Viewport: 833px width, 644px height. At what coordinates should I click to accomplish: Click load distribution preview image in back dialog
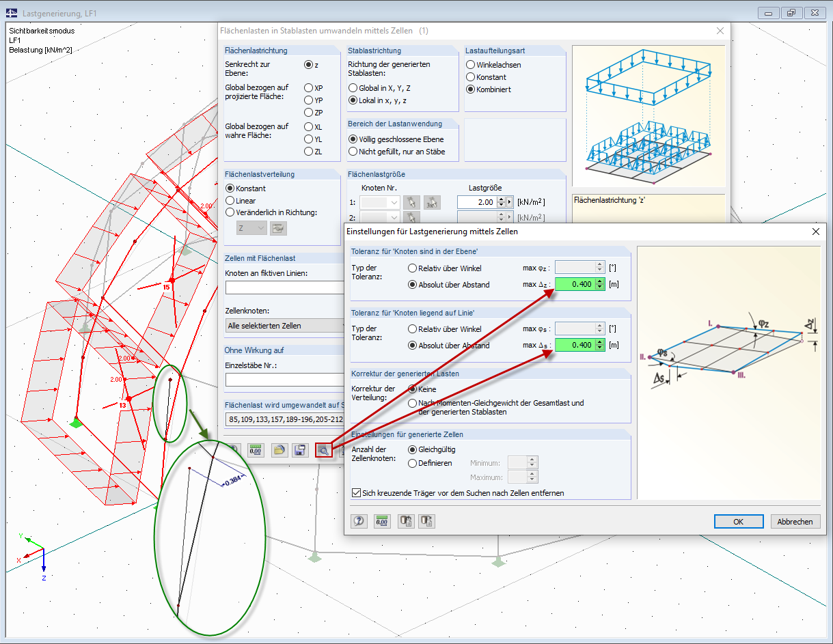pyautogui.click(x=648, y=116)
